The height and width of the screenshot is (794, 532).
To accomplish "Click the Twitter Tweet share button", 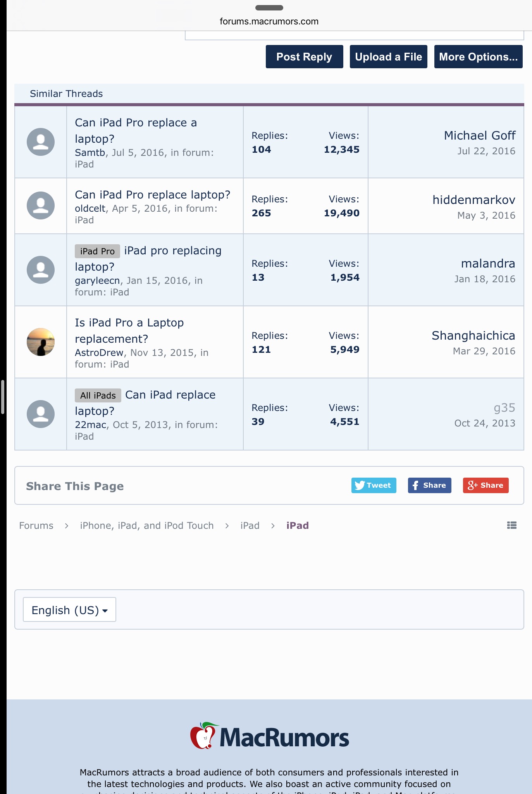I will pos(374,485).
